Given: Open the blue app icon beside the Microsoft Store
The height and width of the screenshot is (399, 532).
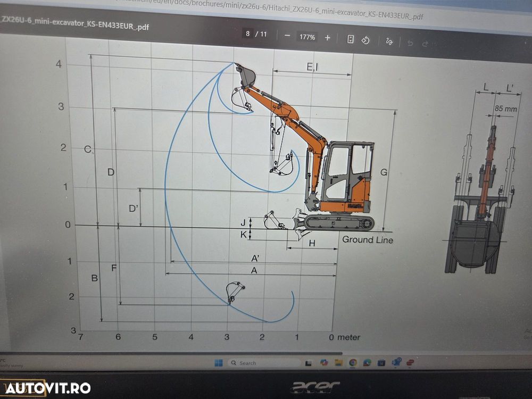Looking at the screenshot, I should [x=396, y=362].
